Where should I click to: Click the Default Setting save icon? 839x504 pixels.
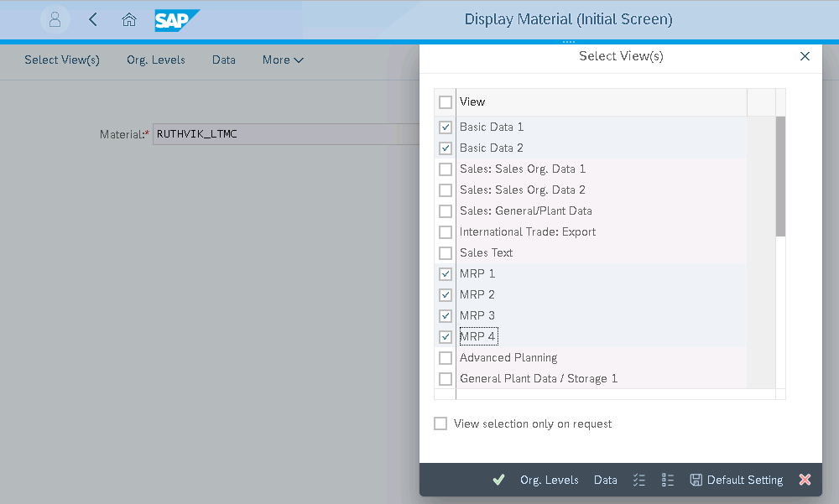[x=696, y=480]
